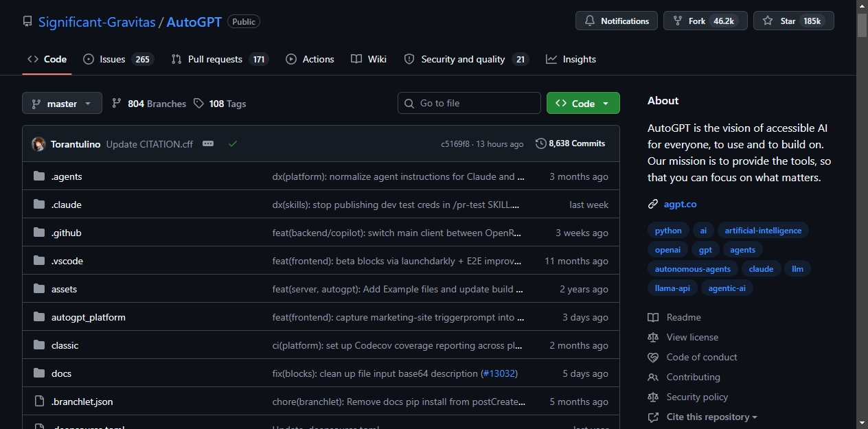Expand Cite this repository dropdown

[x=711, y=417]
